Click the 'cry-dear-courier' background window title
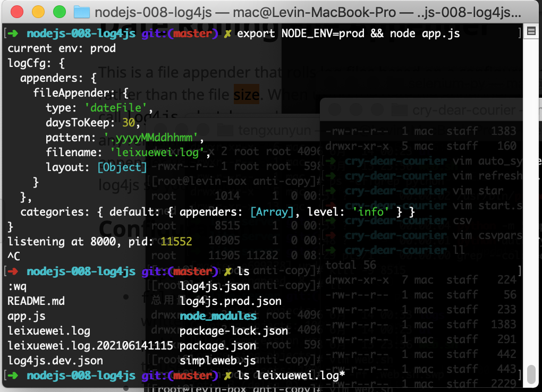Screen dimensions: 542x392 click(x=464, y=110)
